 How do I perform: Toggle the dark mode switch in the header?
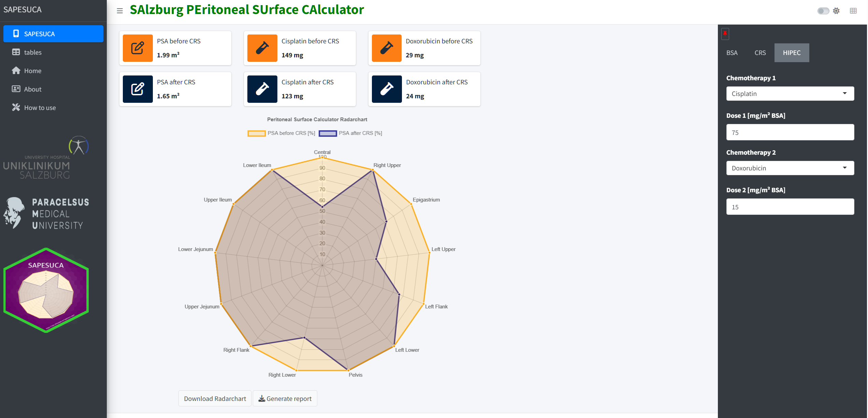pyautogui.click(x=823, y=11)
